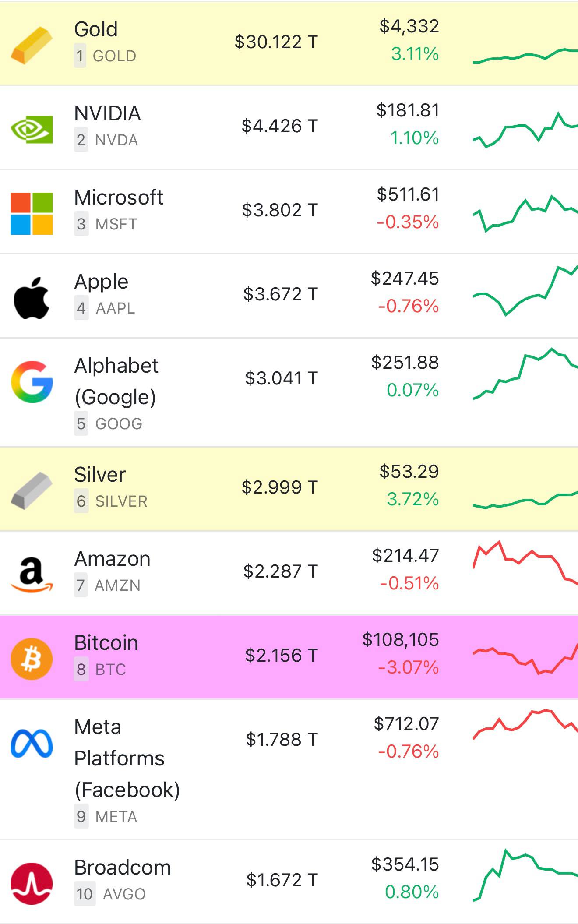View Apple's 7-day price sparkline chart

pyautogui.click(x=525, y=290)
